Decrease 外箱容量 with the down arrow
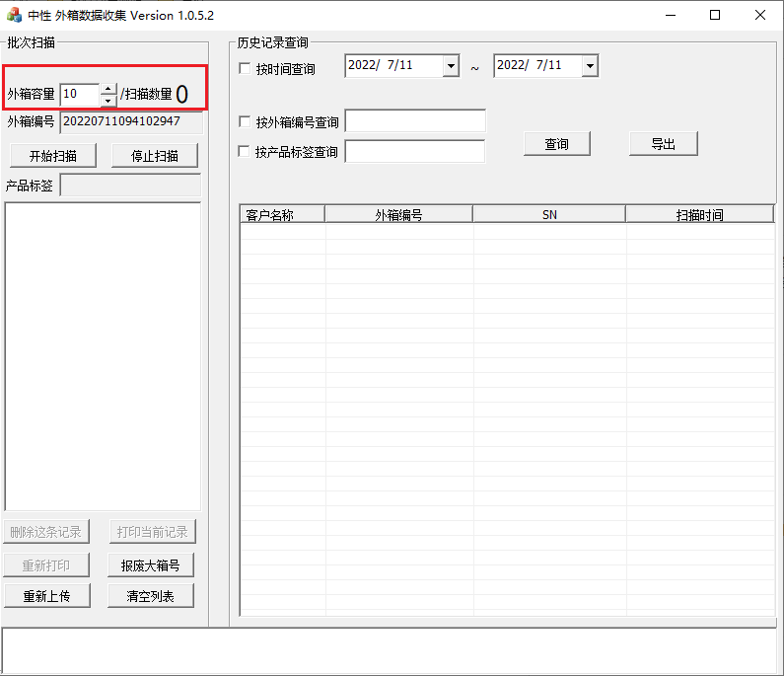Viewport: 784px width, 676px height. [108, 100]
